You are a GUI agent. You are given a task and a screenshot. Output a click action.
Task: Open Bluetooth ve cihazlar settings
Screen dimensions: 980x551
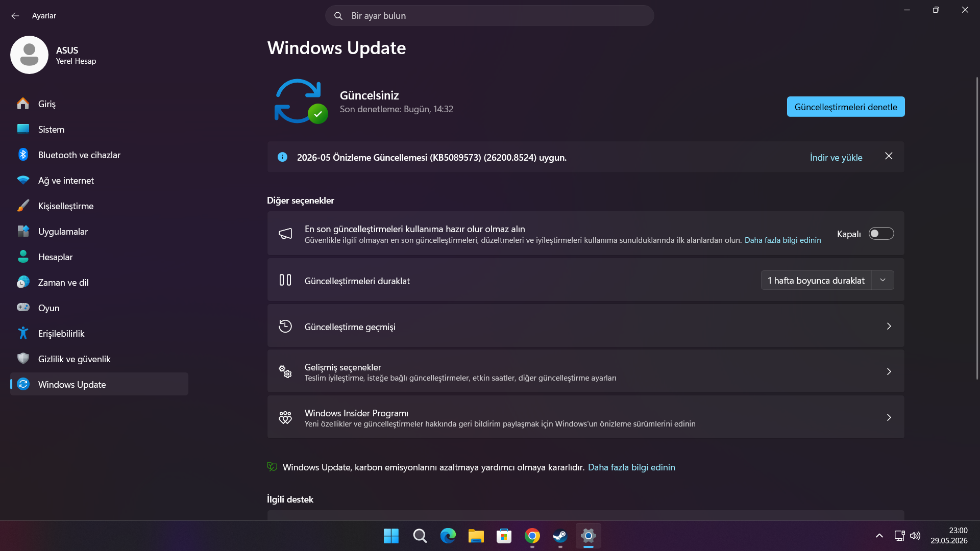tap(99, 155)
